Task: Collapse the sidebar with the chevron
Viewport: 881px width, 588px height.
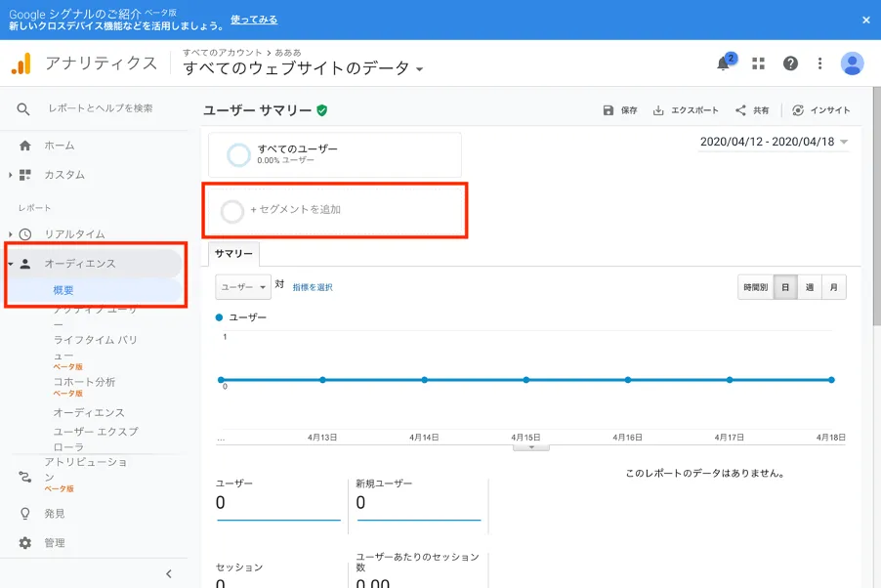Action: pyautogui.click(x=169, y=574)
